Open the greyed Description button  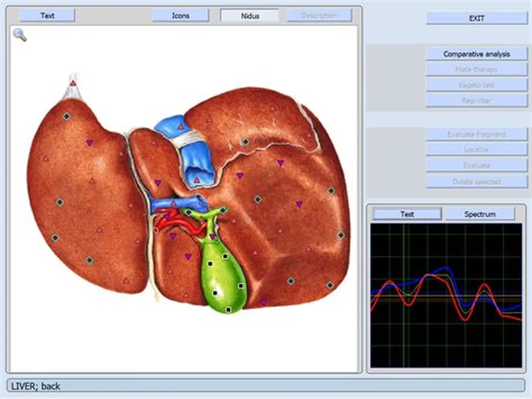click(x=319, y=16)
